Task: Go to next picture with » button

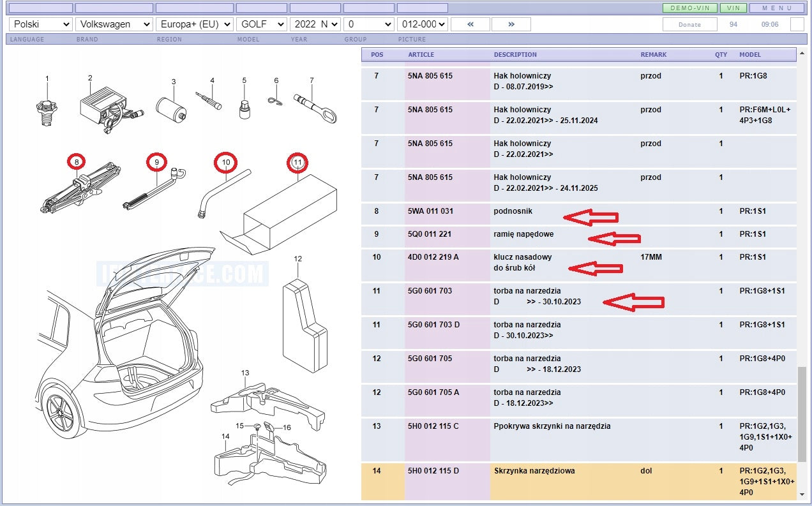Action: point(511,24)
